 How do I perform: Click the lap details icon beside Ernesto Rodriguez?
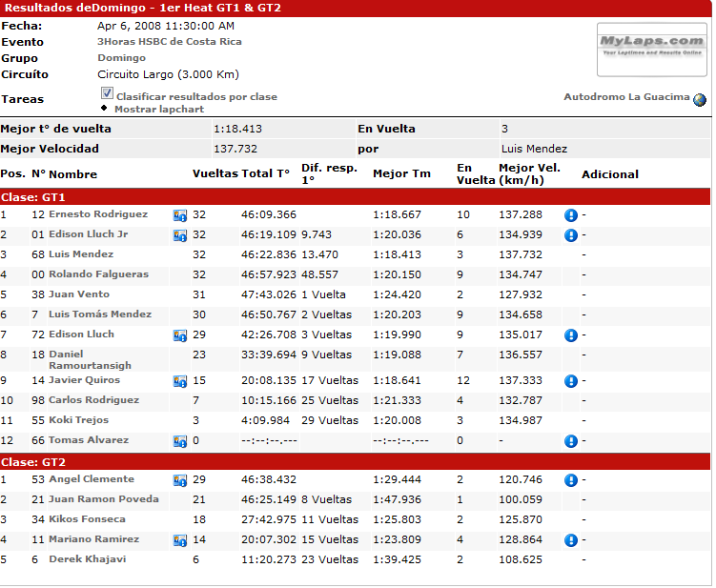point(179,215)
